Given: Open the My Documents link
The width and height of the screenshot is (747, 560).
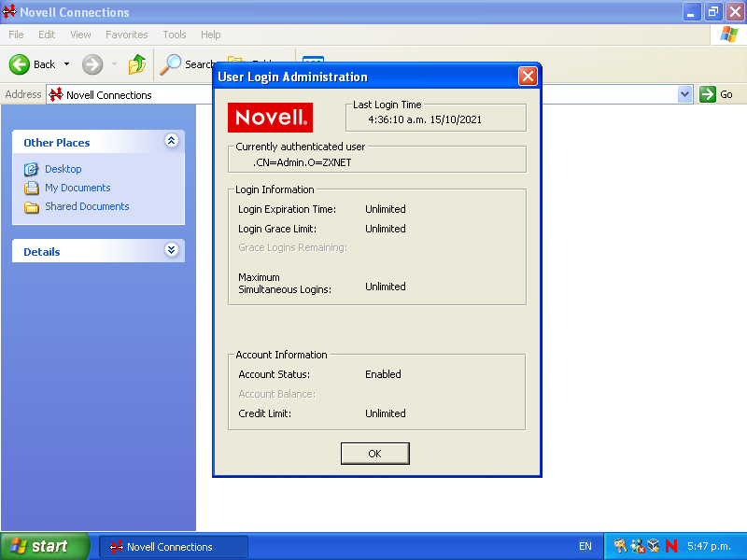Looking at the screenshot, I should pos(78,188).
